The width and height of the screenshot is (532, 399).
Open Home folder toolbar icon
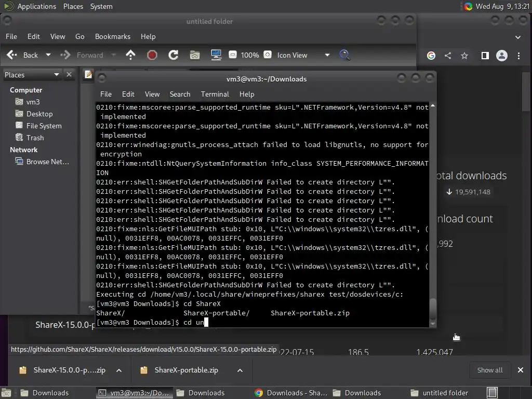coord(195,55)
